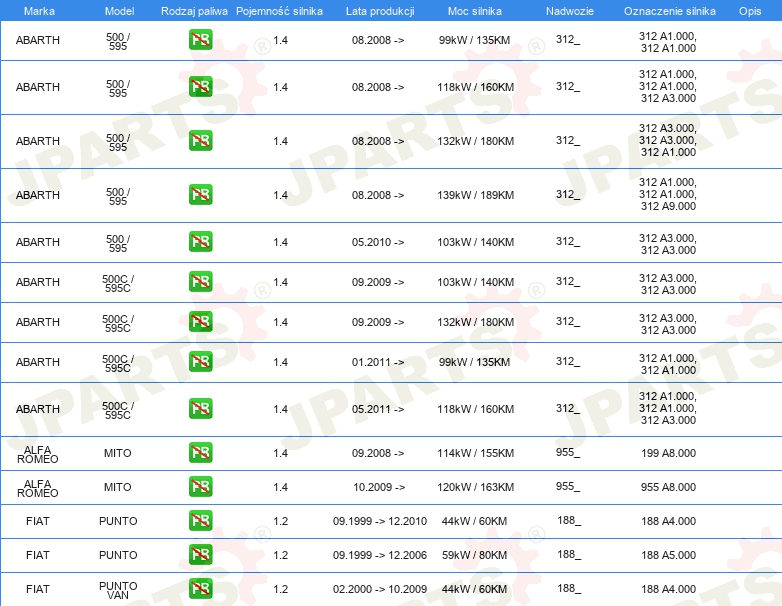Click engine codes ending with 312 A9.000
Viewport: 782px width, 606px height.
coord(668,194)
